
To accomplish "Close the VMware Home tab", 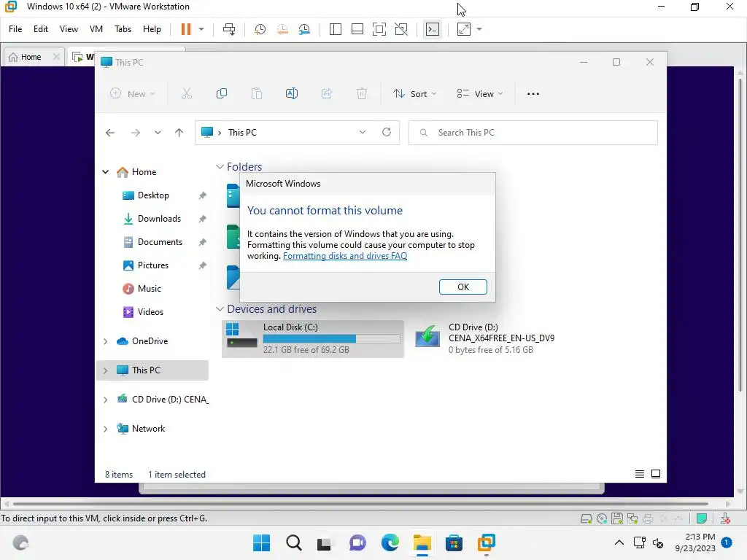I will (56, 57).
